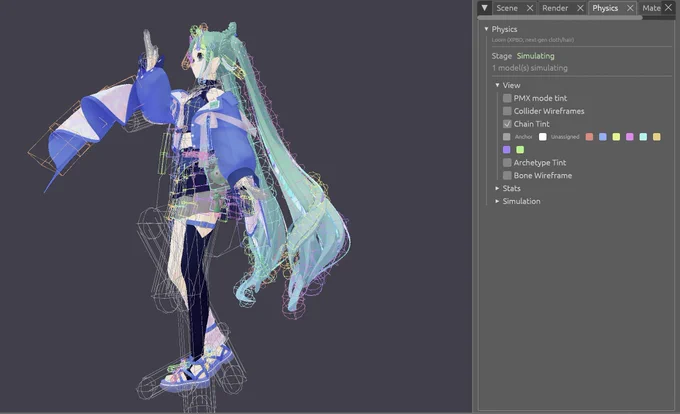Open the partially visible Mate tab
Image resolution: width=680 pixels, height=414 pixels.
click(651, 8)
